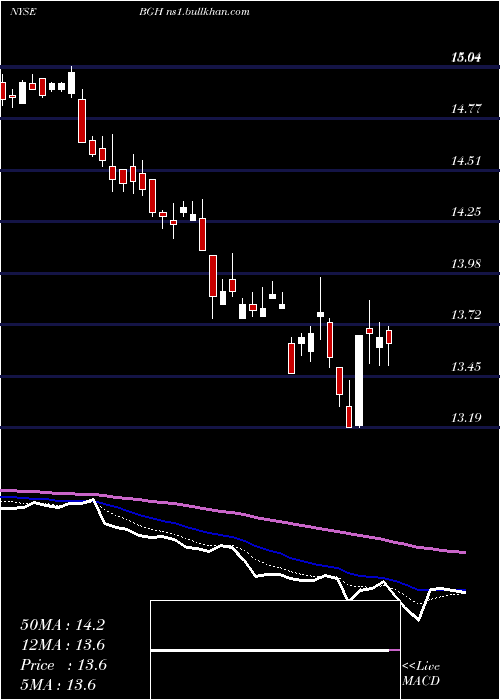Click the <<Live MACD label
This screenshot has height=700, width=500.
pyautogui.click(x=421, y=673)
